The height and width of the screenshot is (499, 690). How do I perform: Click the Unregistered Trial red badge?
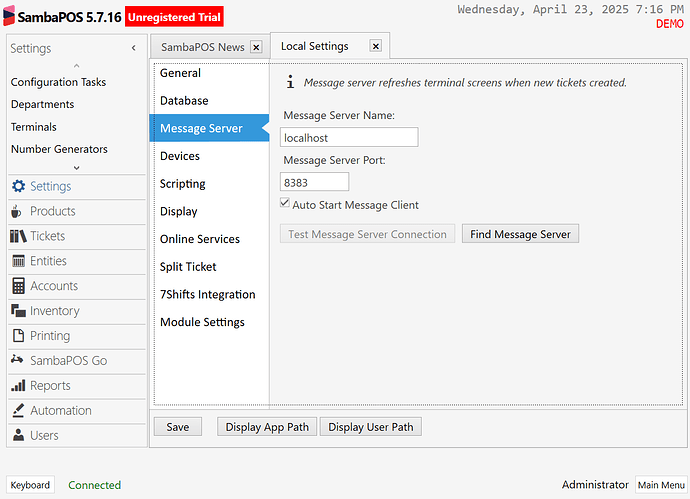coord(174,17)
